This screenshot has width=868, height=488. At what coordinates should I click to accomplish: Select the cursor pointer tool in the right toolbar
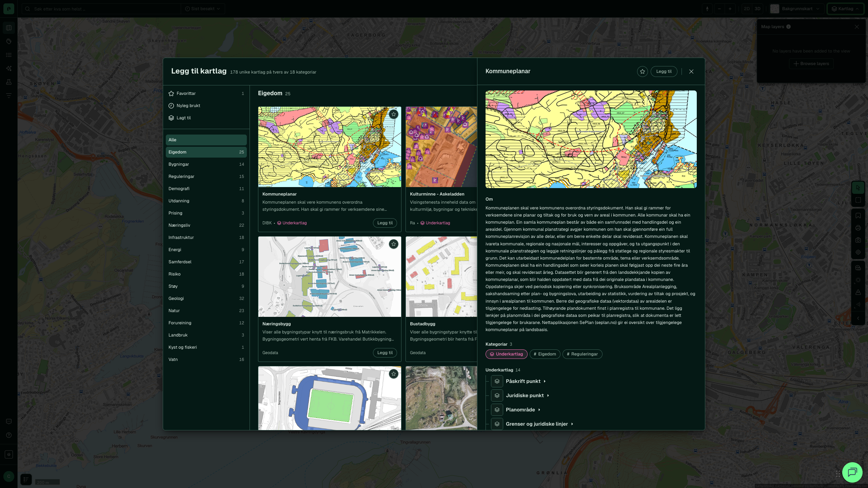coord(858,188)
